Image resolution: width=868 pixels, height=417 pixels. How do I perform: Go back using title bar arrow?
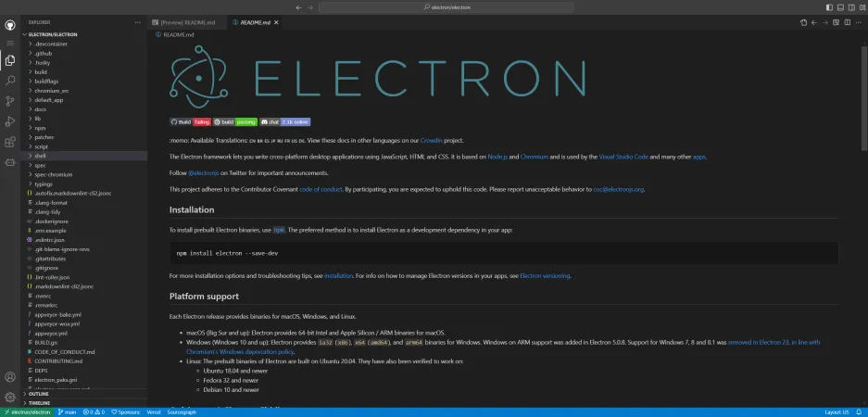299,7
